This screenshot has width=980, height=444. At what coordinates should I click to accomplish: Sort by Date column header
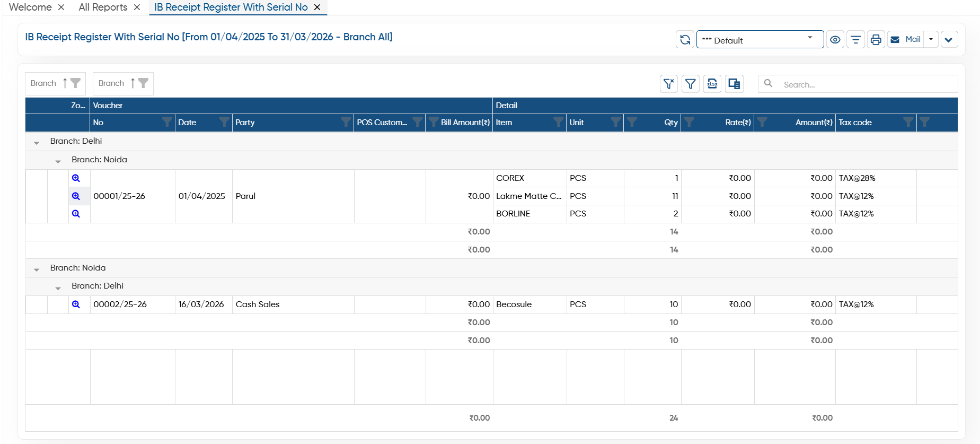point(187,123)
